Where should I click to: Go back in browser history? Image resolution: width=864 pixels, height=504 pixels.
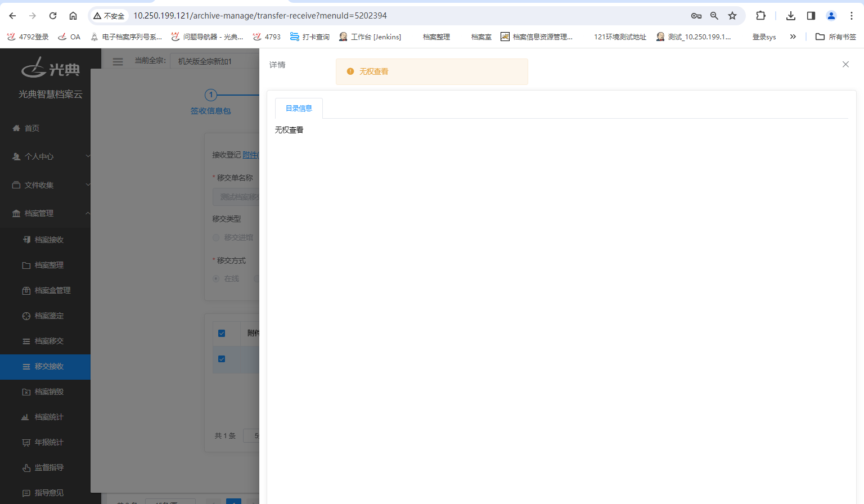click(x=12, y=16)
